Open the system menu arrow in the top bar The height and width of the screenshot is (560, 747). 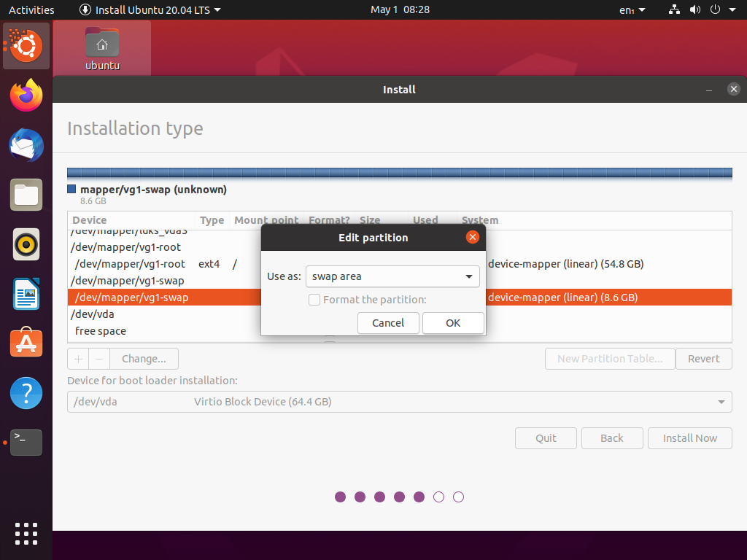pyautogui.click(x=732, y=9)
